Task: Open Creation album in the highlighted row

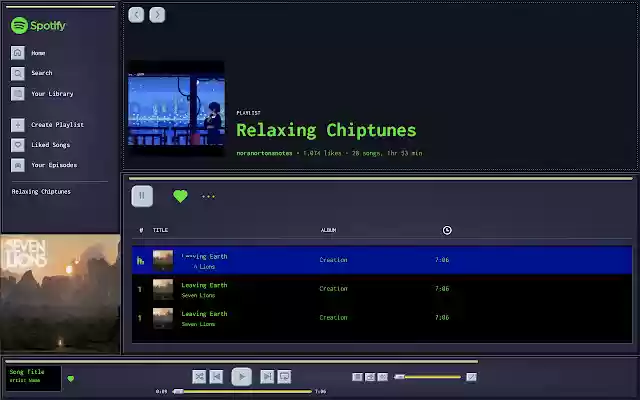Action: 333,260
